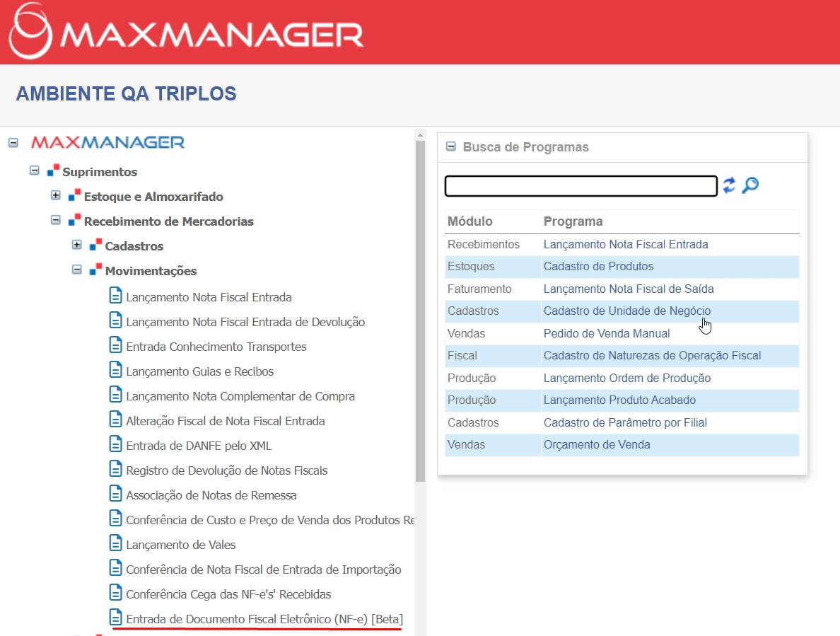Collapse the Suprimentos tree node
The image size is (840, 636).
(x=34, y=170)
